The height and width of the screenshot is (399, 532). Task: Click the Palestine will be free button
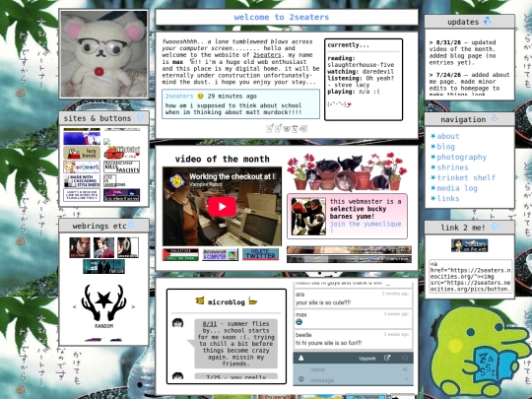tap(180, 255)
